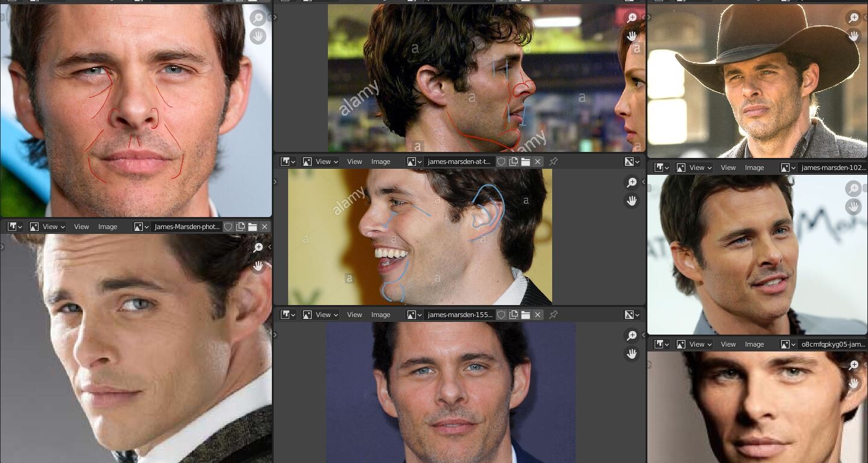868x463 pixels.
Task: Click pan hand gizmo below james-marsden-102 header
Action: coord(854,207)
